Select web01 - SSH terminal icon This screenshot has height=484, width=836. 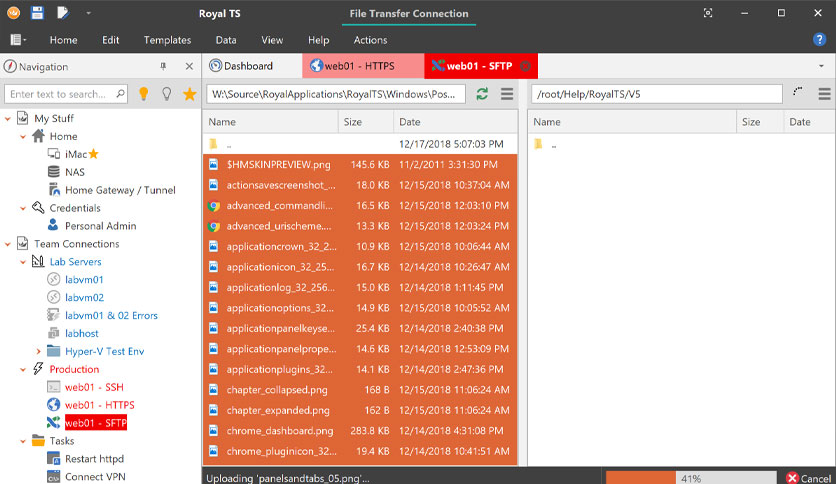53,387
